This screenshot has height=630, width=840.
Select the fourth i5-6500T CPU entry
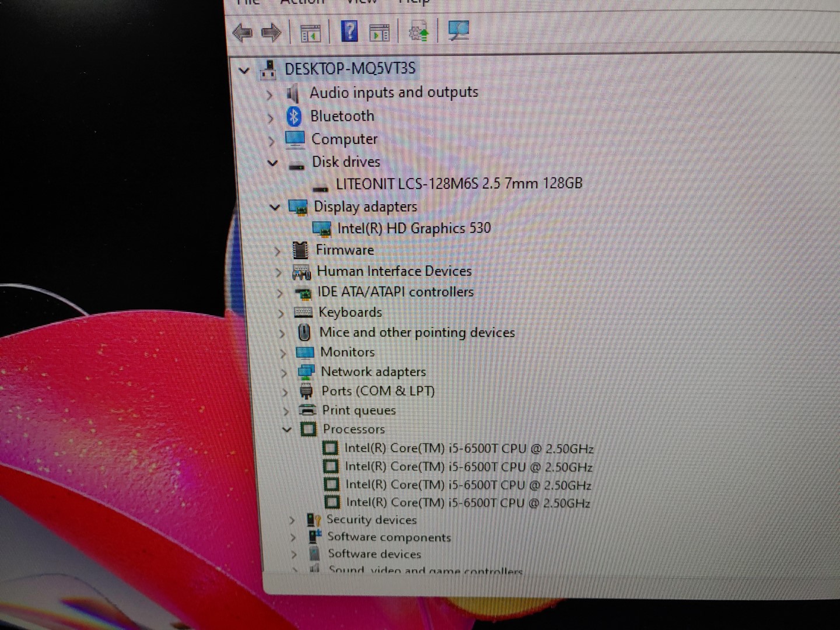click(x=468, y=502)
